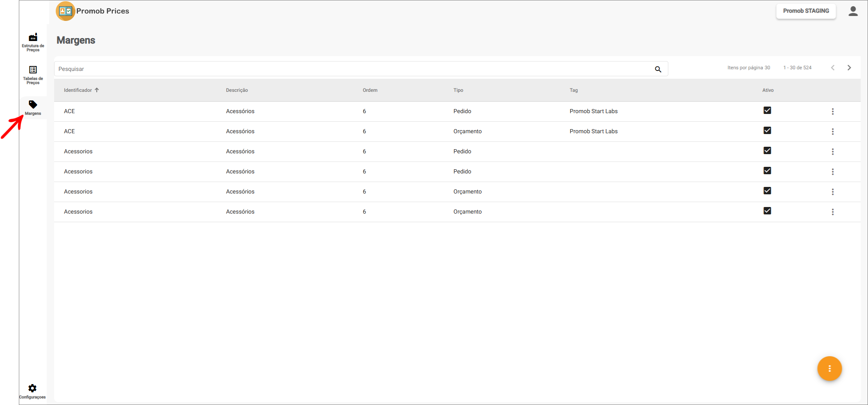Open Tabelas de Preços sidebar icon

coord(33,70)
